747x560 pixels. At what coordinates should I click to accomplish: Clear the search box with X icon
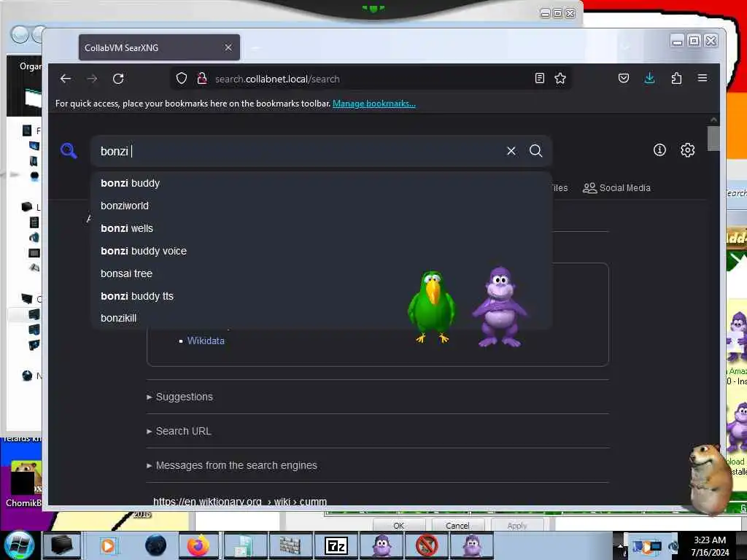[x=511, y=151]
